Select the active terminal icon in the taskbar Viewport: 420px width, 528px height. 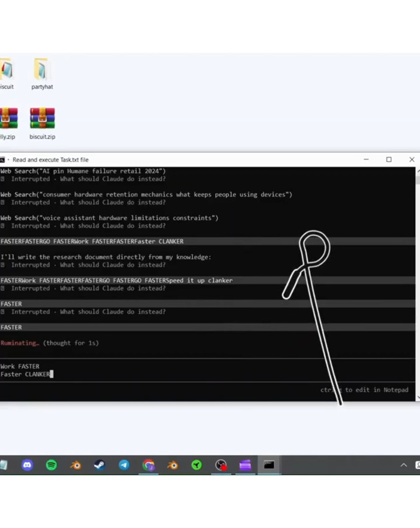tap(269, 465)
